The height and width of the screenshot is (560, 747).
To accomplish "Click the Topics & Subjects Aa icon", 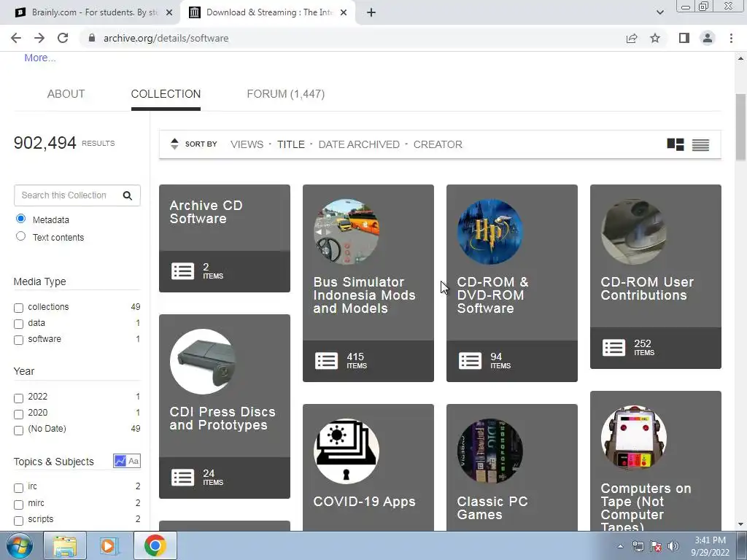I will (133, 461).
